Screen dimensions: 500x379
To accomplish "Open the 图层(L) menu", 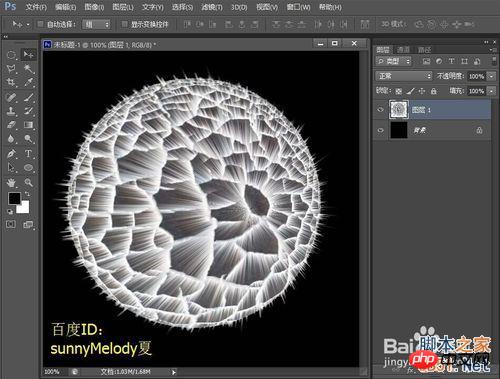I will tap(123, 7).
